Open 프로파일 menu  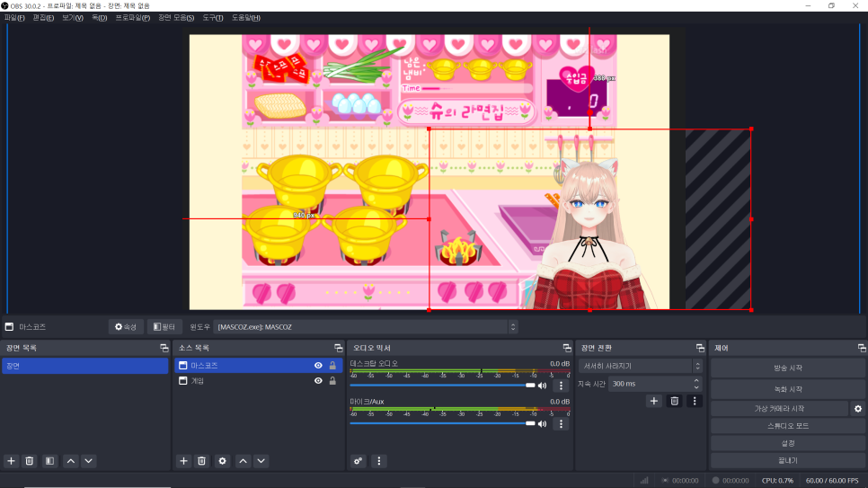(x=132, y=18)
